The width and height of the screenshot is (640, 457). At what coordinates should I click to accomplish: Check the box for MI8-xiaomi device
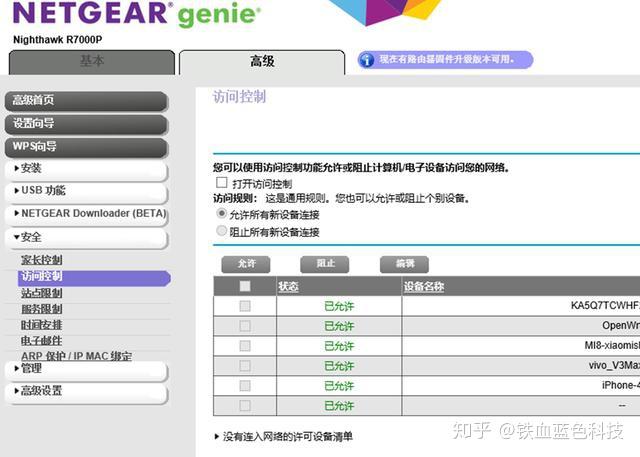[x=245, y=346]
